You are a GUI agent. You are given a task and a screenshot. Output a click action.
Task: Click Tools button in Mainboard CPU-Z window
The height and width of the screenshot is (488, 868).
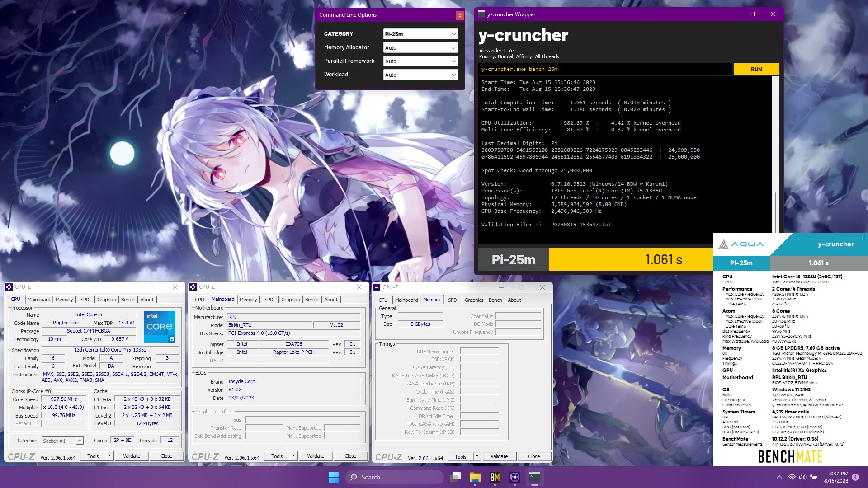(277, 456)
